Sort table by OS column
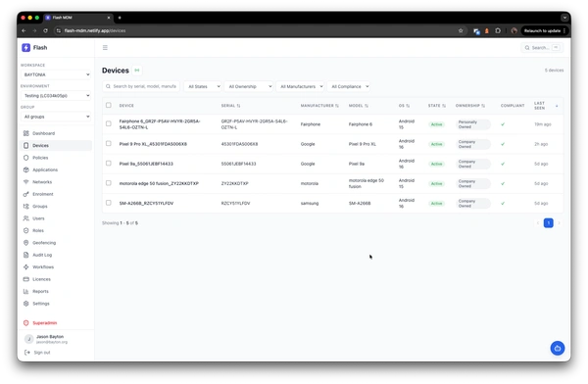 [404, 106]
